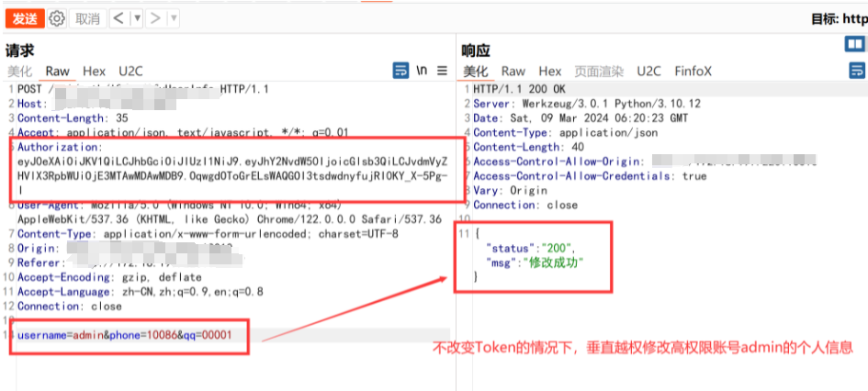The height and width of the screenshot is (391, 868).
Task: Open the Repeater settings gear icon
Action: coord(56,18)
